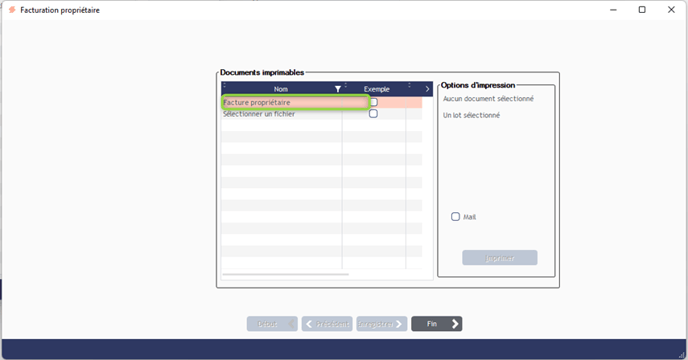This screenshot has width=688, height=360.
Task: Go back with the Précédent button
Action: click(x=327, y=324)
